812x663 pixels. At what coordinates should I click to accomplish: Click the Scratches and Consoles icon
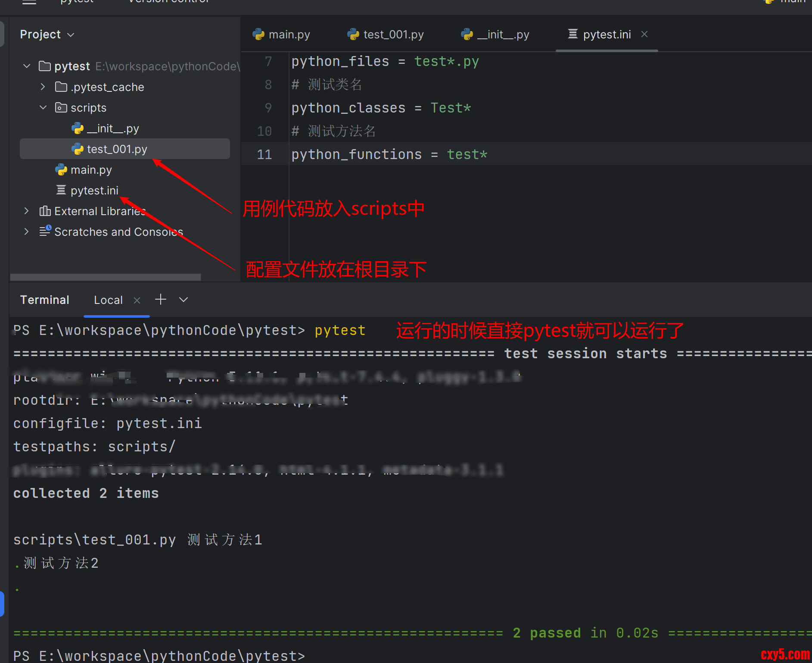(x=45, y=231)
